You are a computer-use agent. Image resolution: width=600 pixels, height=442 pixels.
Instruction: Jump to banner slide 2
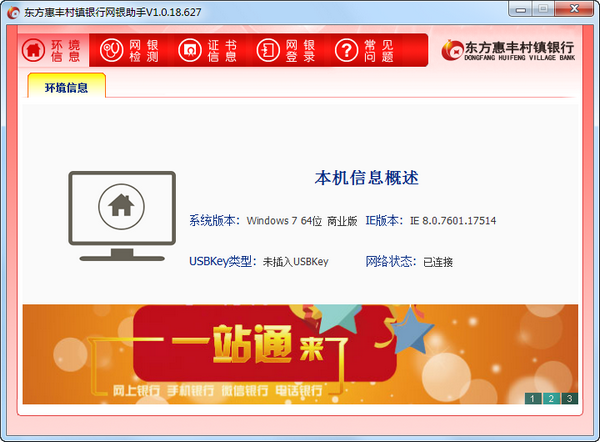[x=551, y=399]
